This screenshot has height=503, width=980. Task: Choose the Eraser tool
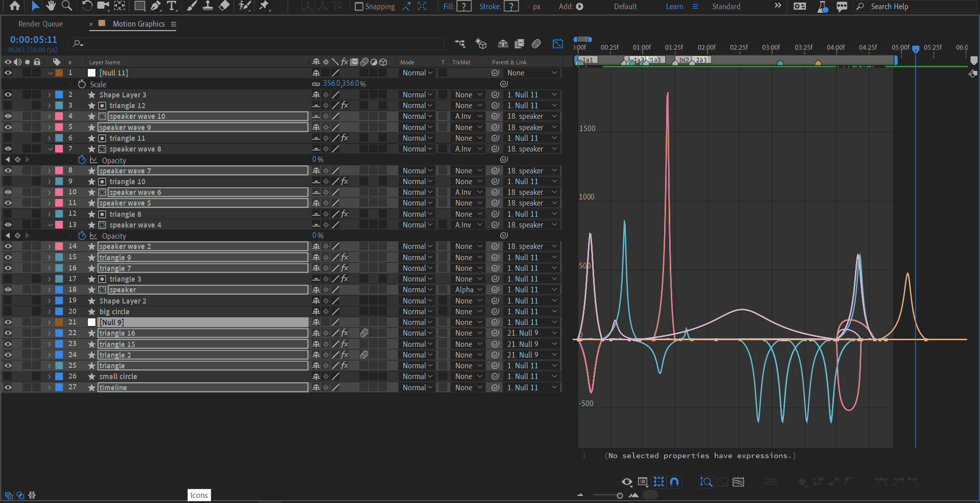(x=224, y=6)
